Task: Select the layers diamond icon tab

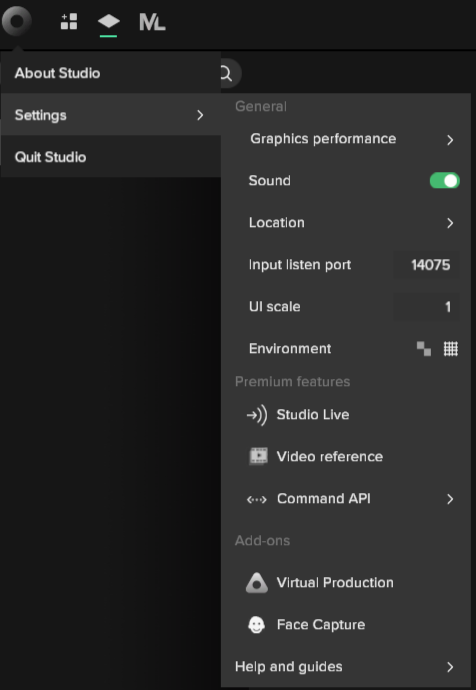Action: [109, 21]
